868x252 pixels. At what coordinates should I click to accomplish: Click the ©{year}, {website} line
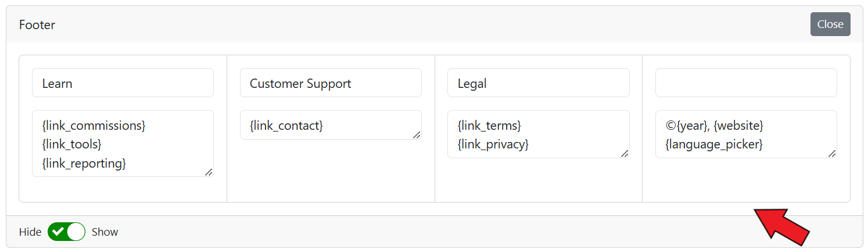pyautogui.click(x=715, y=125)
